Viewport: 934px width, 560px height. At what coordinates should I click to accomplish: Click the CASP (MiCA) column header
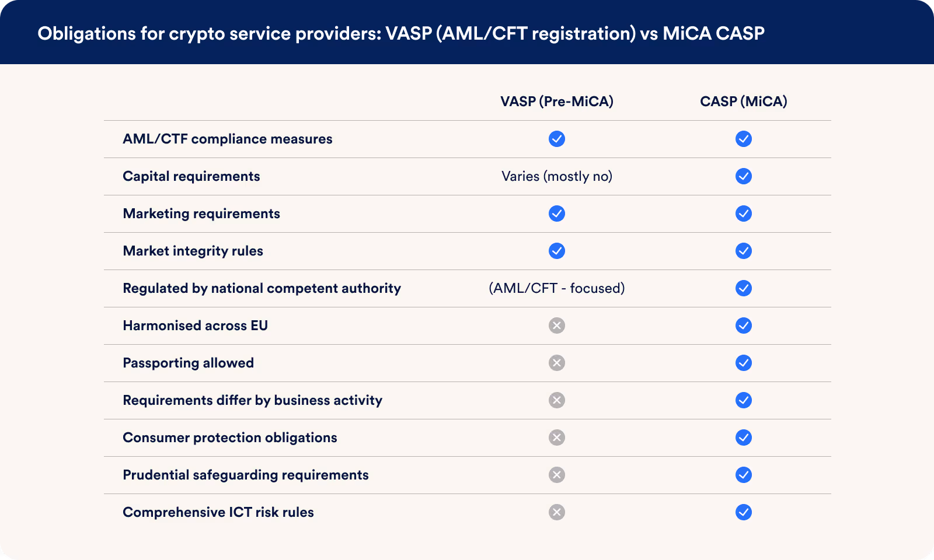coord(744,101)
